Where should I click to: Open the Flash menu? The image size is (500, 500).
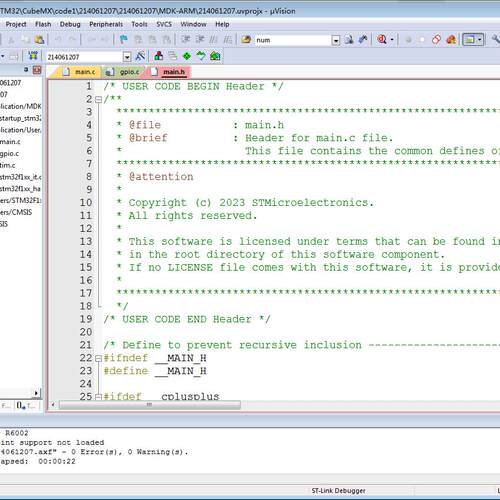[x=43, y=24]
